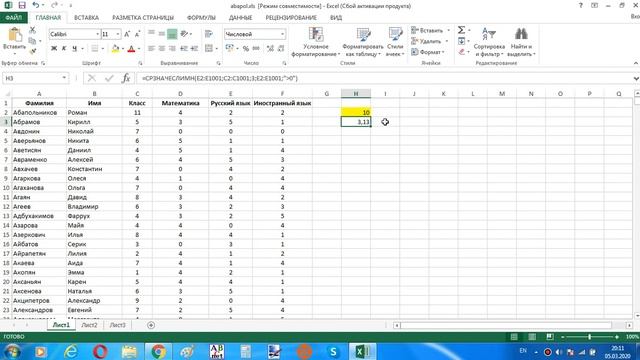
Task: Add a new sheet with the plus icon
Action: coord(151,325)
